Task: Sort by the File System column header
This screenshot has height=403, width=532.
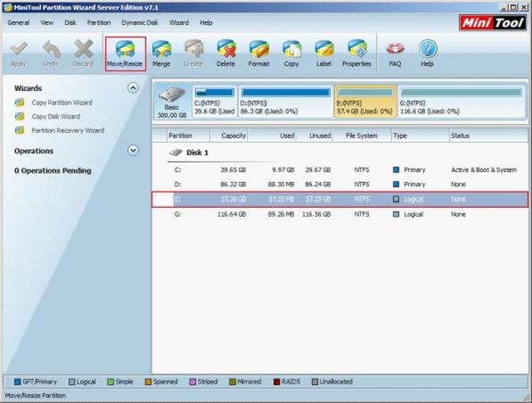Action: (x=362, y=136)
